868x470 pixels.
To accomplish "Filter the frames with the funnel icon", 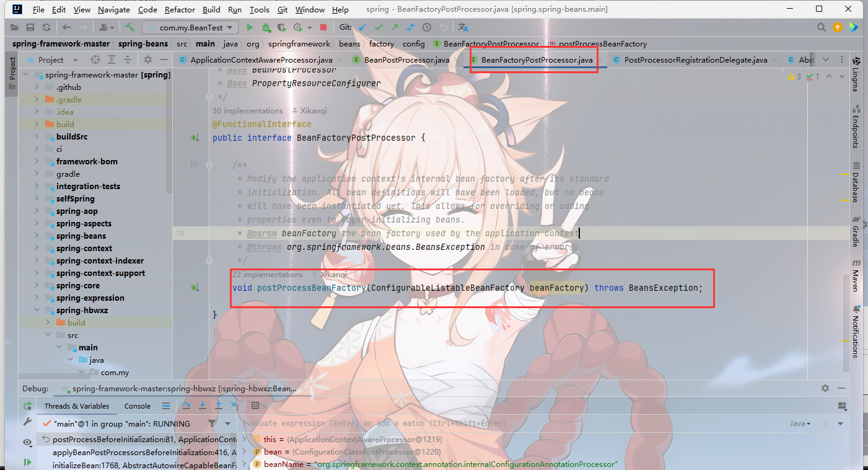I will tap(212, 423).
